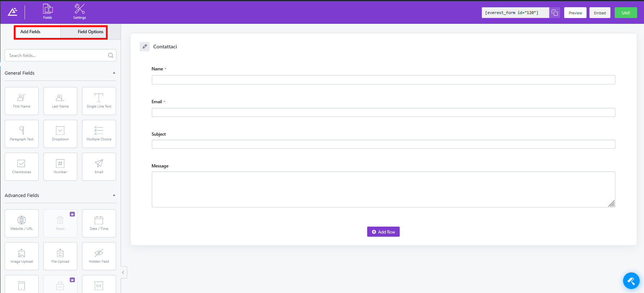Switch to the Add Fields tab
This screenshot has height=293, width=644.
click(30, 32)
